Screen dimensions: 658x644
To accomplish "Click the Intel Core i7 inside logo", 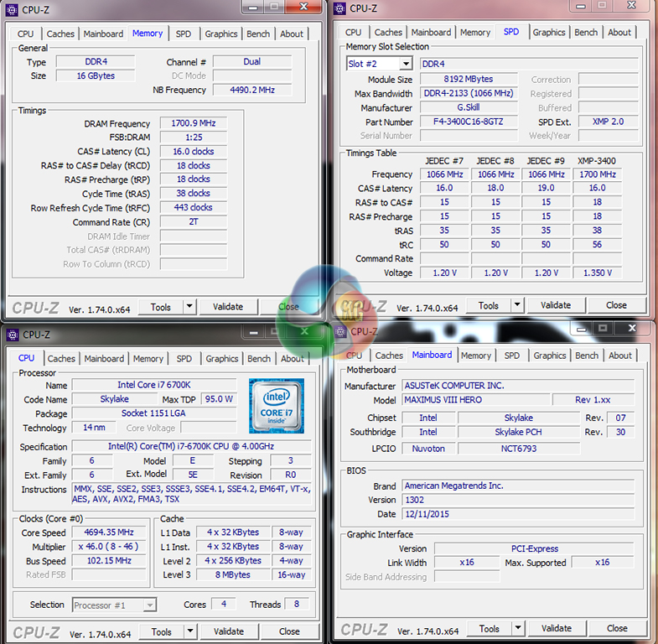I will 277,406.
